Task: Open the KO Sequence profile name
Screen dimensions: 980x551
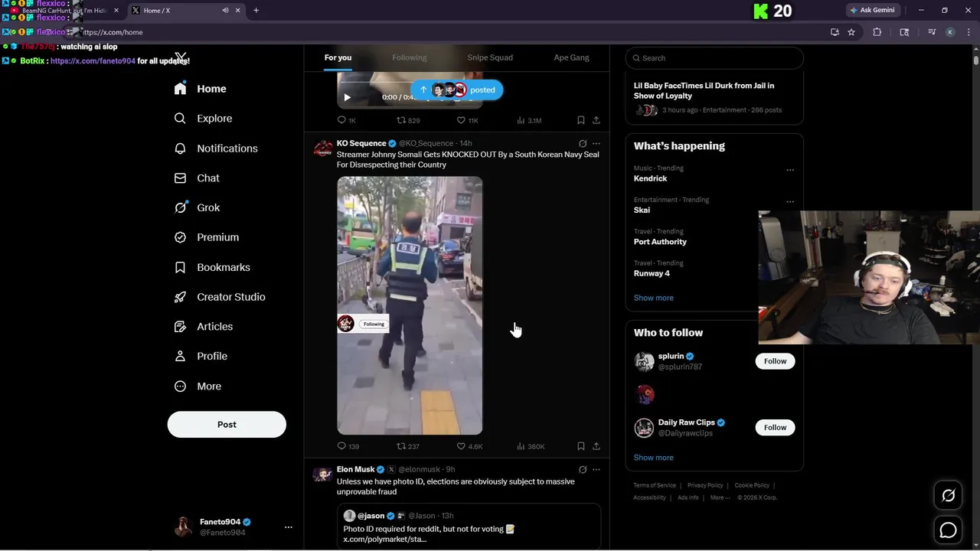Action: (361, 143)
